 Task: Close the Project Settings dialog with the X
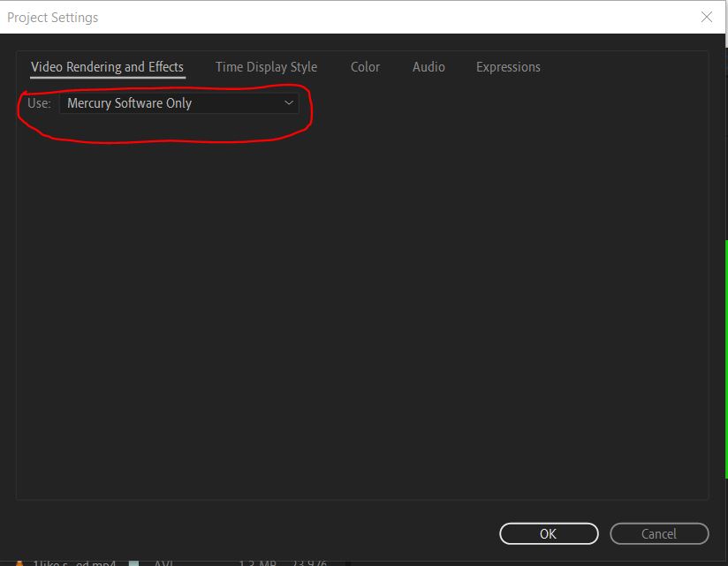tap(706, 17)
